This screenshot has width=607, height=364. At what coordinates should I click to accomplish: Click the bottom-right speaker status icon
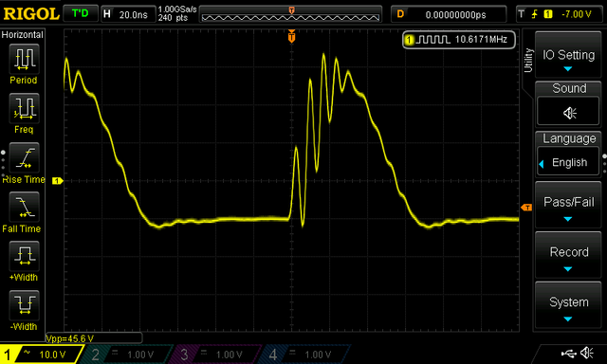(x=588, y=353)
